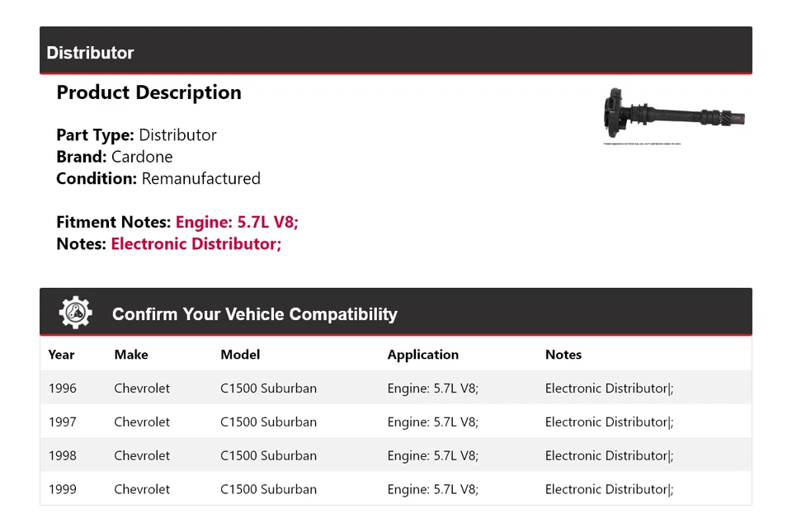Click the Model column header
792x532 pixels.
240,355
